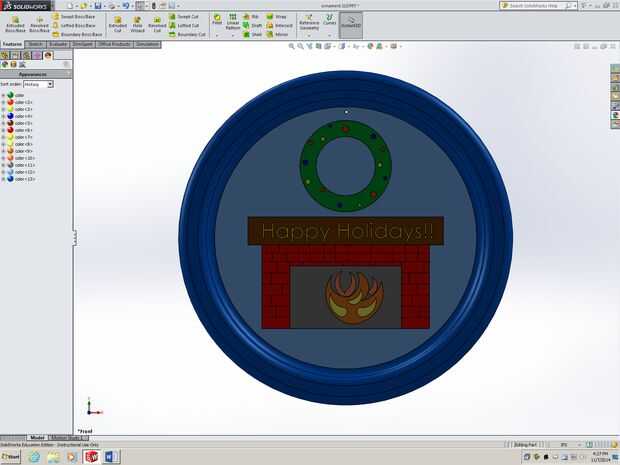The width and height of the screenshot is (620, 465).
Task: Click Open document icon
Action: (83, 6)
